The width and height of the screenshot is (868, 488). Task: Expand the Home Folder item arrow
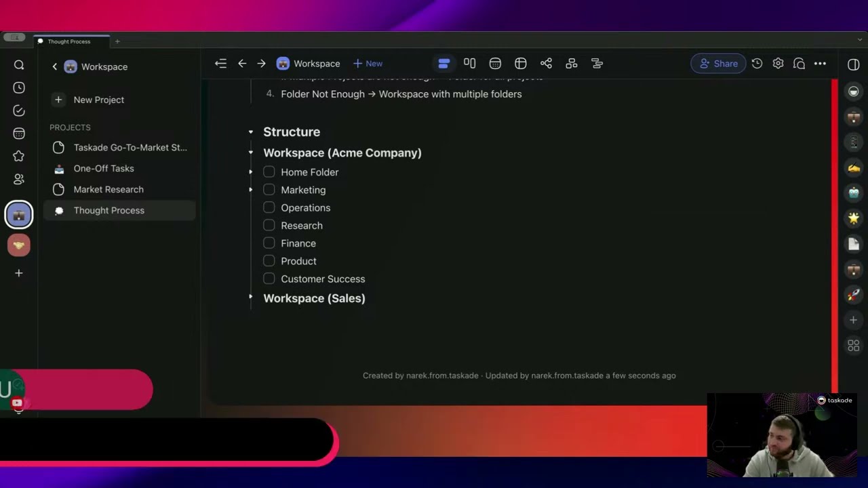[250, 172]
